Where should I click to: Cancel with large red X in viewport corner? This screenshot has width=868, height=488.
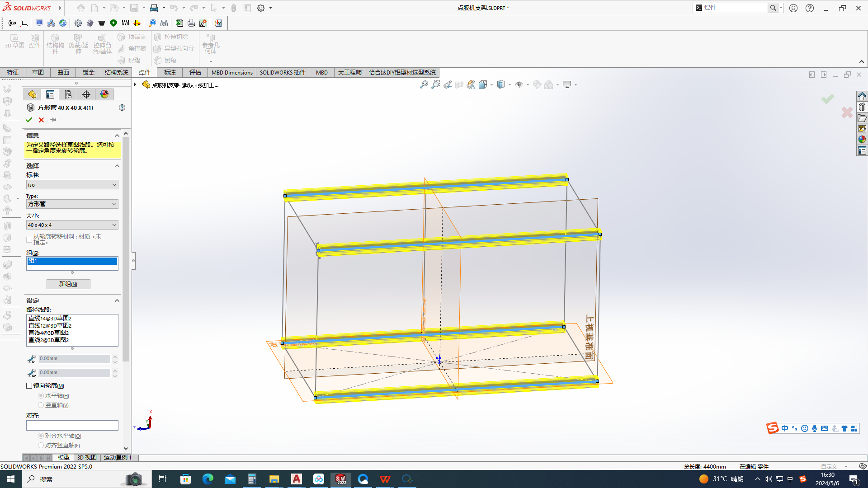tap(847, 113)
